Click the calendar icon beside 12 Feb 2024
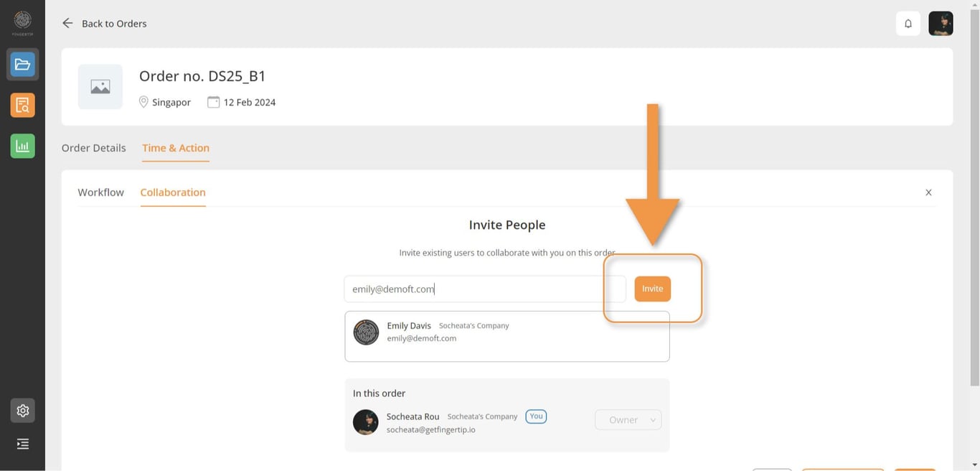Image resolution: width=980 pixels, height=471 pixels. click(x=213, y=101)
